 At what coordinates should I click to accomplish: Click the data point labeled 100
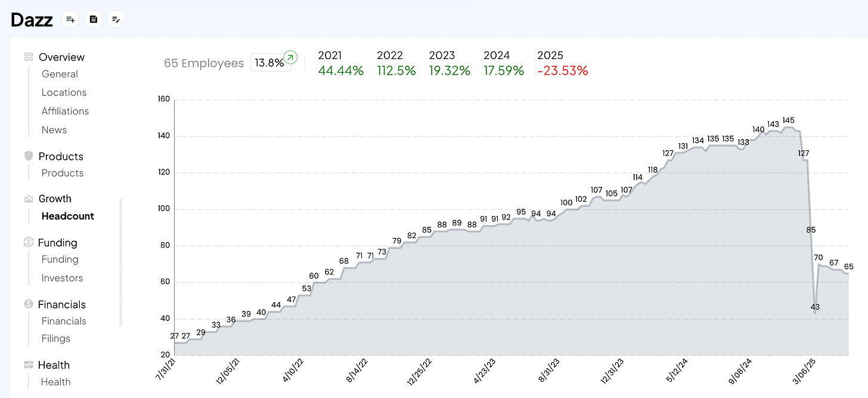click(566, 203)
